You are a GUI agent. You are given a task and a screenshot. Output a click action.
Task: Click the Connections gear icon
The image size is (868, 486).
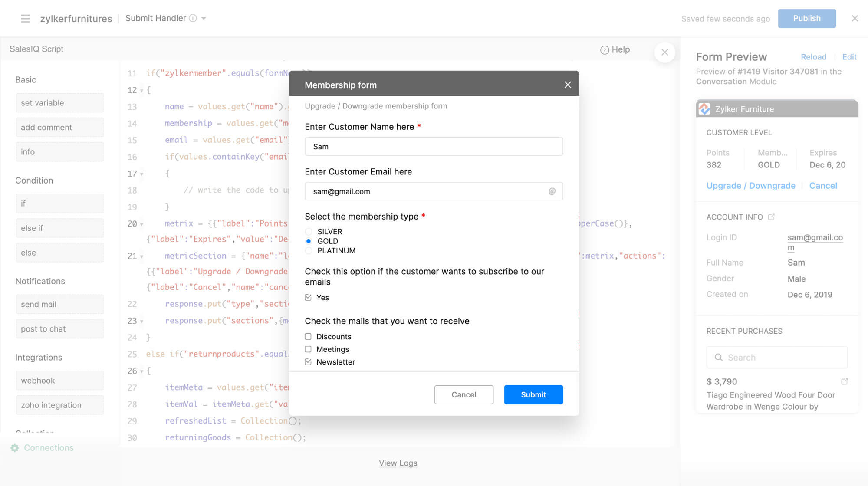coord(15,447)
